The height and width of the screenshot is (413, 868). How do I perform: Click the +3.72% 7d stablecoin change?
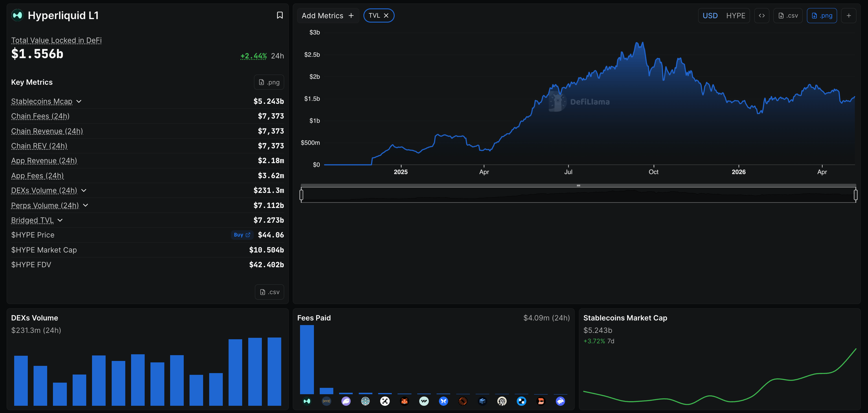(599, 341)
